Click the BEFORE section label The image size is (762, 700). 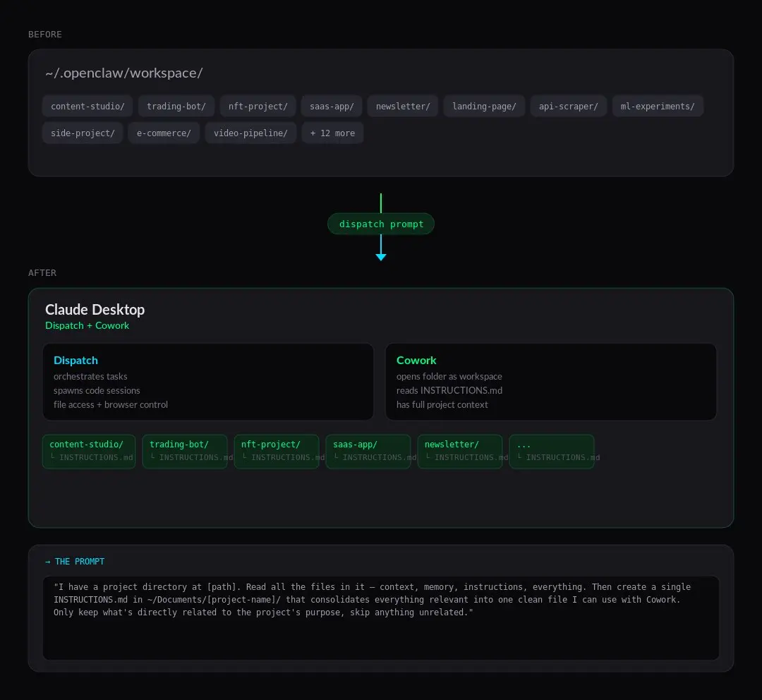pos(44,35)
